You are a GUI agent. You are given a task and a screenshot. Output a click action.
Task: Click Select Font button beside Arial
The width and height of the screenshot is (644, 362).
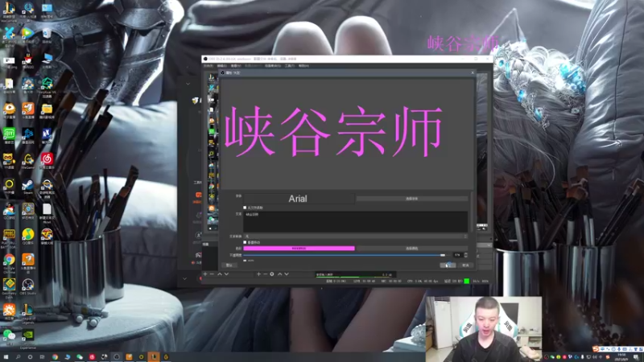tap(412, 199)
